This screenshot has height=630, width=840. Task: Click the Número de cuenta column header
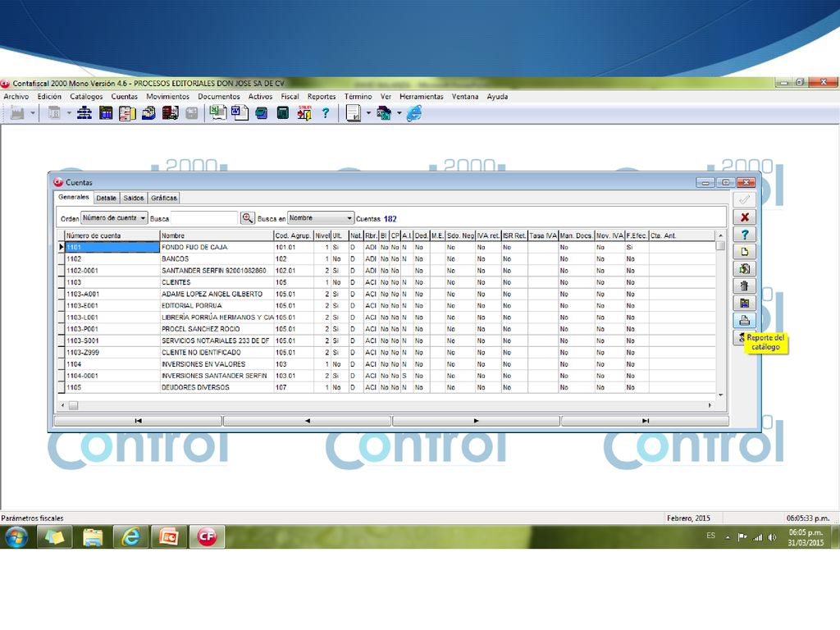[x=112, y=235]
